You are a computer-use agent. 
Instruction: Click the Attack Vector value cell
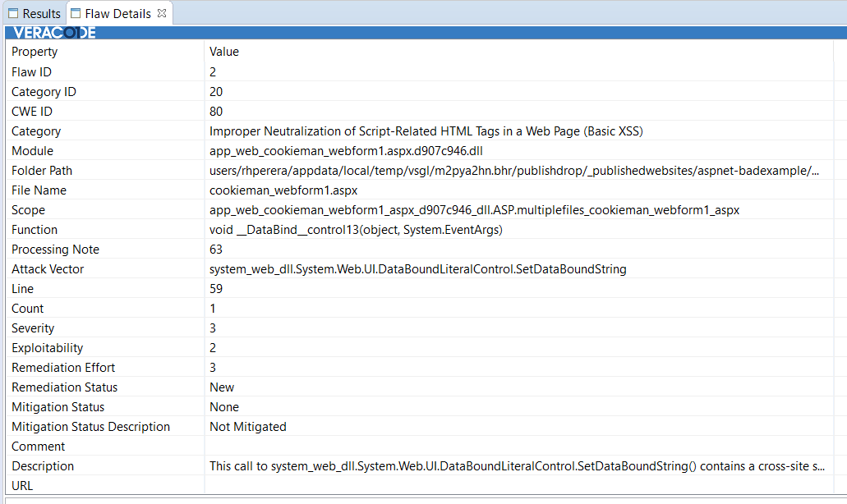pyautogui.click(x=417, y=269)
